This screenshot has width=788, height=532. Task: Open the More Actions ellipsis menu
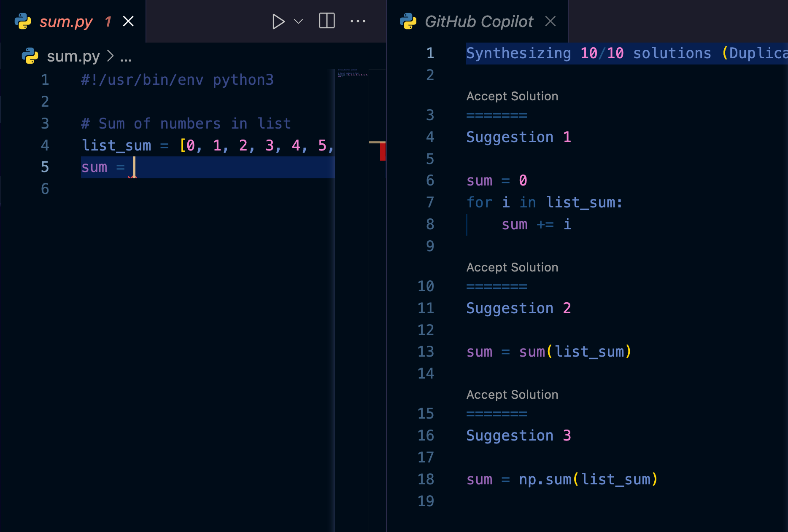click(358, 21)
